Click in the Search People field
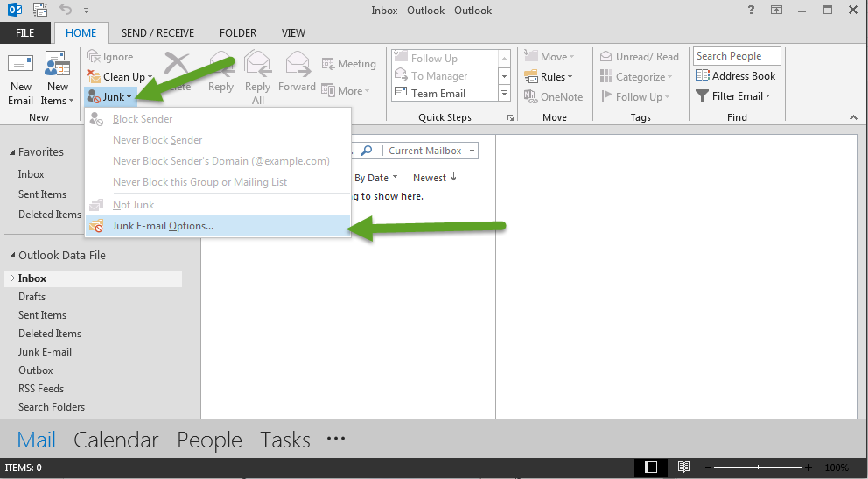Image resolution: width=868 pixels, height=479 pixels. pyautogui.click(x=737, y=56)
